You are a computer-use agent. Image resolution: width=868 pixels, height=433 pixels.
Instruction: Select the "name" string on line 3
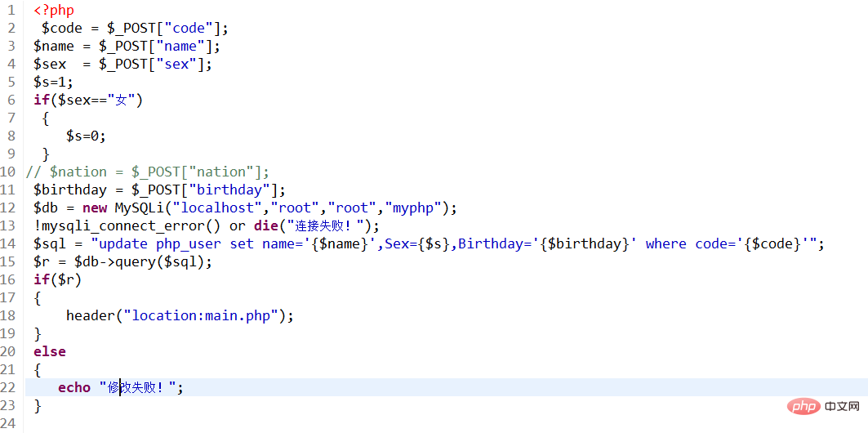coord(181,46)
